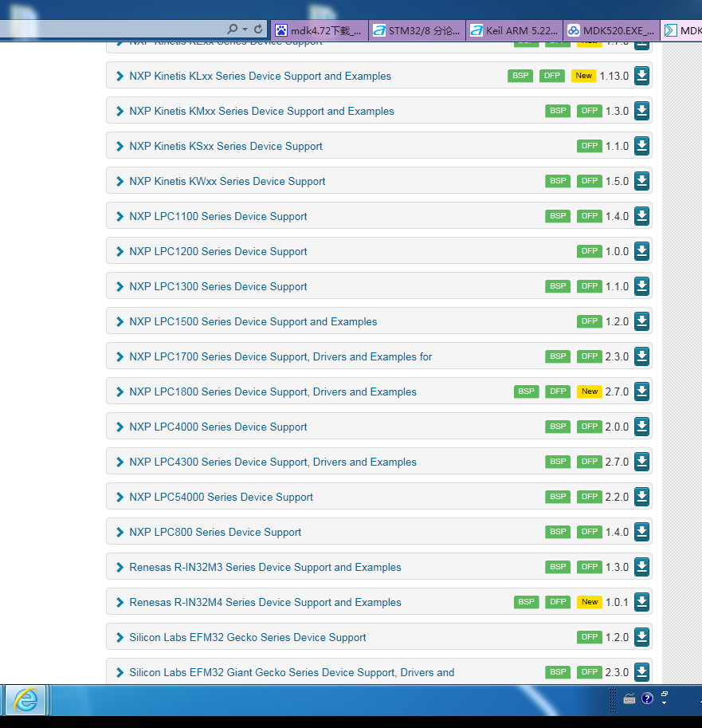Download Renesas R-IN32M3 Series pack

[641, 566]
